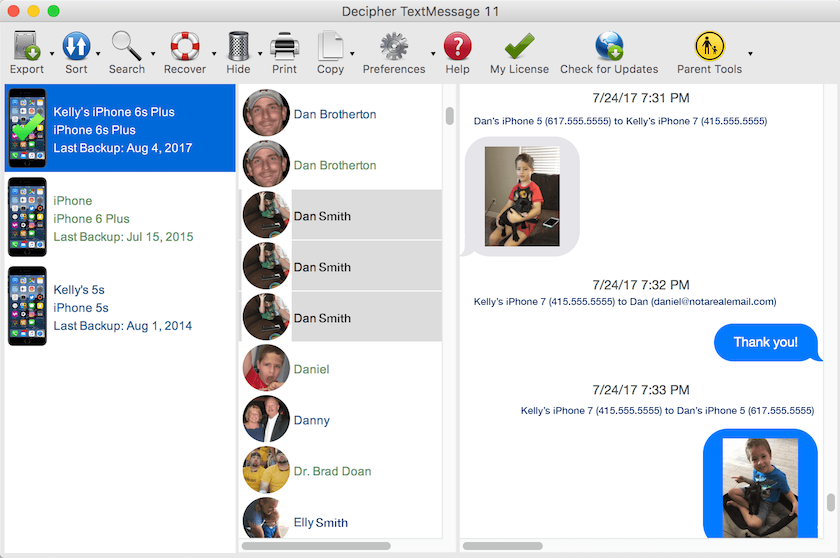Screen dimensions: 840x558
Task: Click Check for Updates globe icon
Action: (x=608, y=46)
